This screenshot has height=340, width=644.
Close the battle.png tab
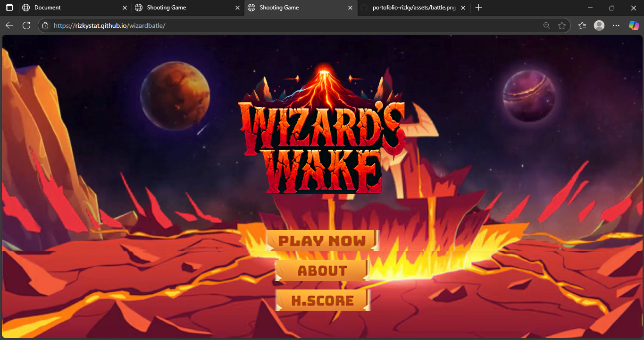(463, 8)
